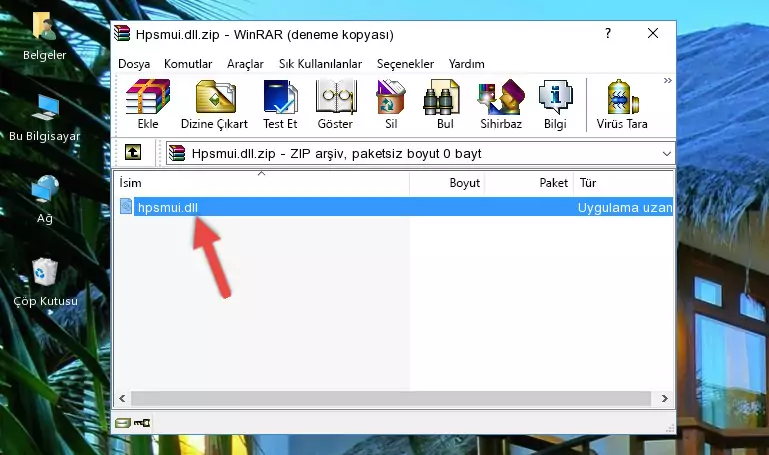
Task: Open the Komutlar menu
Action: point(188,64)
